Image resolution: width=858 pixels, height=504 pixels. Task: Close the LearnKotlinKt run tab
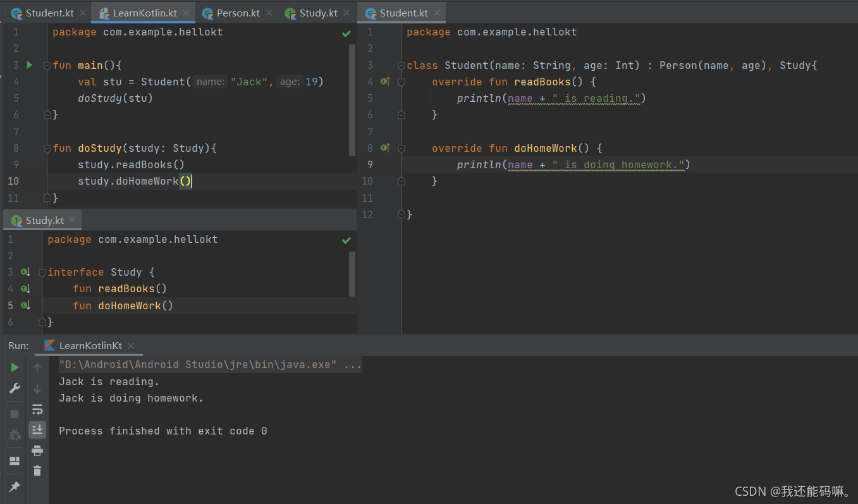[x=131, y=345]
